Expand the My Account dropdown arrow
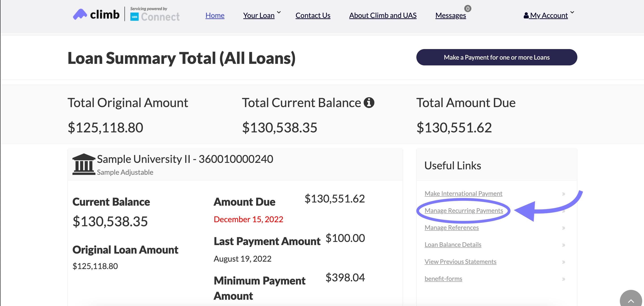The image size is (644, 306). pos(572,13)
